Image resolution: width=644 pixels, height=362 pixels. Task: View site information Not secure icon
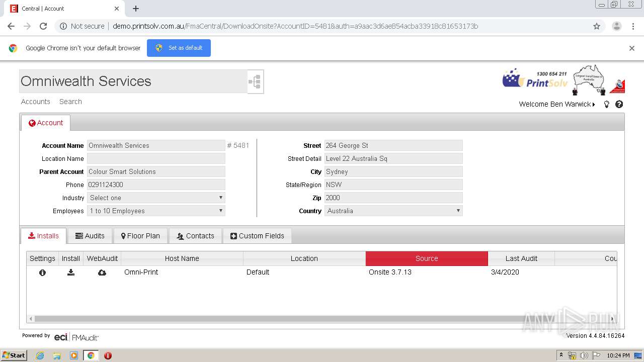(x=63, y=26)
